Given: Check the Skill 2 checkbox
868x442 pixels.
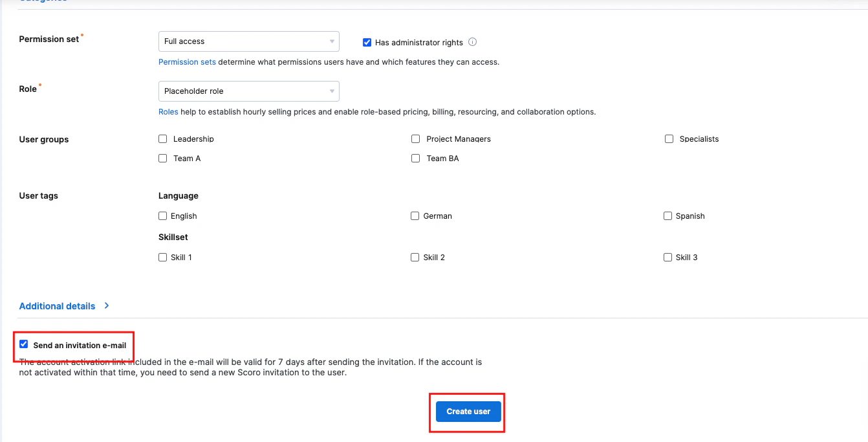Looking at the screenshot, I should (415, 257).
